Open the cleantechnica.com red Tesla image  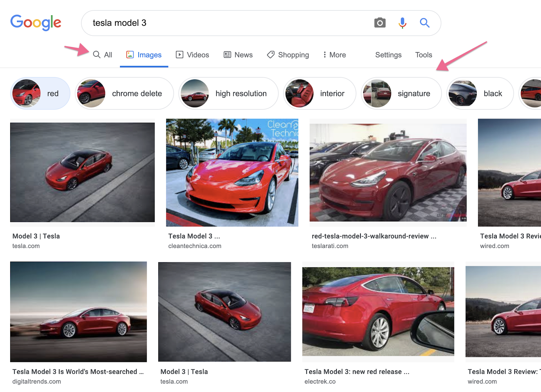tap(232, 172)
